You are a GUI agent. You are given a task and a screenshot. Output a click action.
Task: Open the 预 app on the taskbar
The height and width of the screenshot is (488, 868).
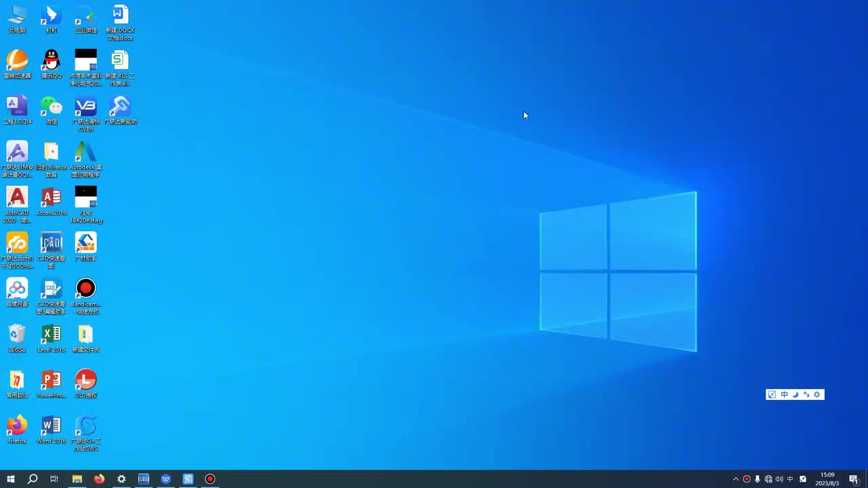(188, 479)
